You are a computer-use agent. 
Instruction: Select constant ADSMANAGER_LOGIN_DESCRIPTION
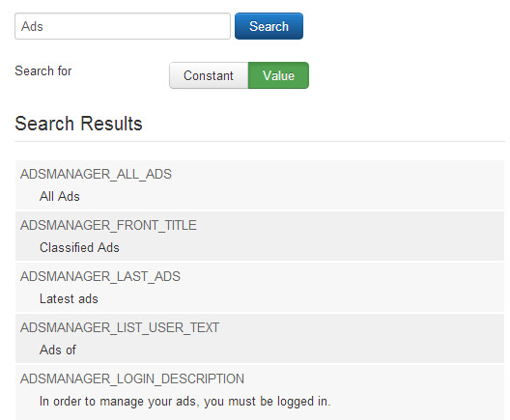point(132,378)
